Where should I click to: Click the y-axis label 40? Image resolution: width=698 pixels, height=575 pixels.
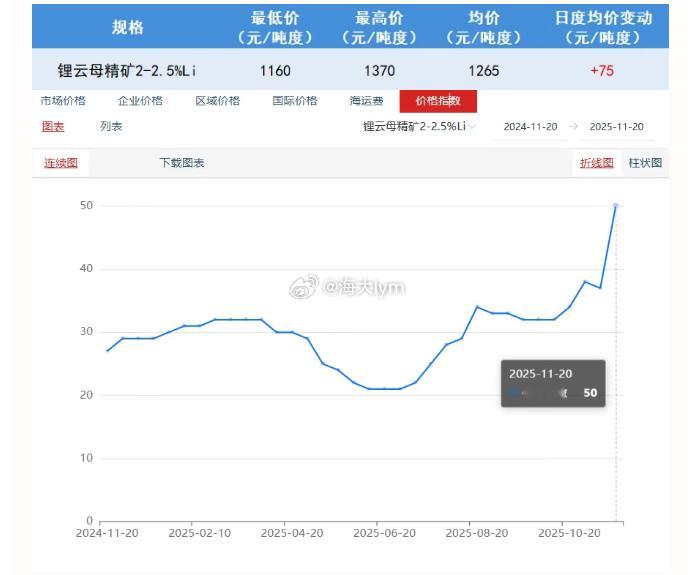coord(86,268)
